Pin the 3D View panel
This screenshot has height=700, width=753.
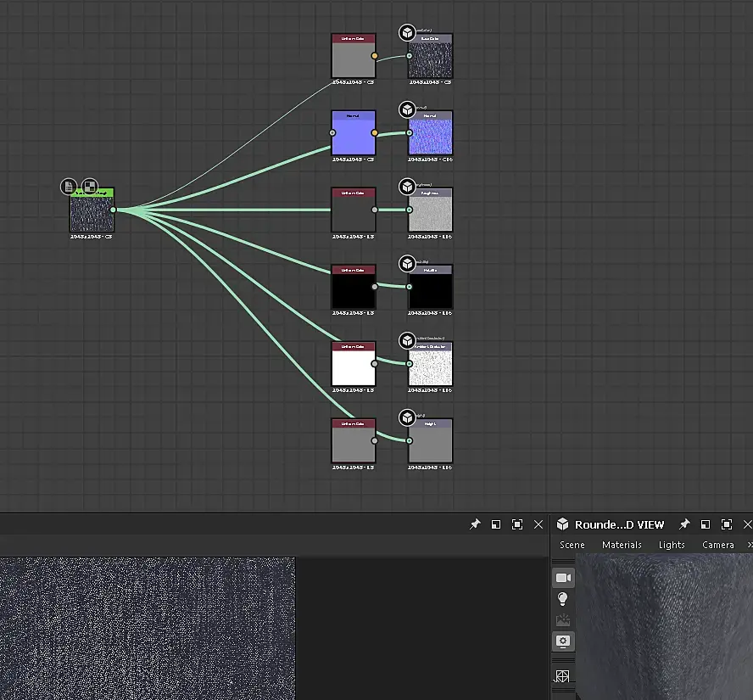[683, 524]
